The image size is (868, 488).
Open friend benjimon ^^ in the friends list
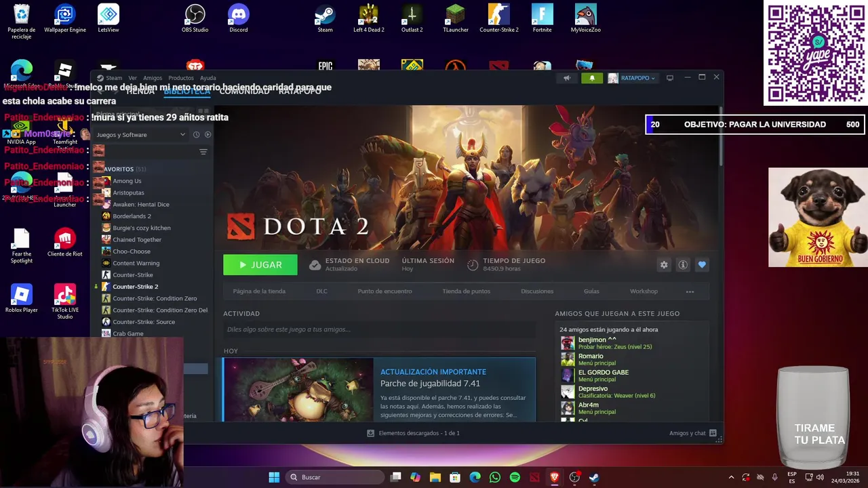607,343
